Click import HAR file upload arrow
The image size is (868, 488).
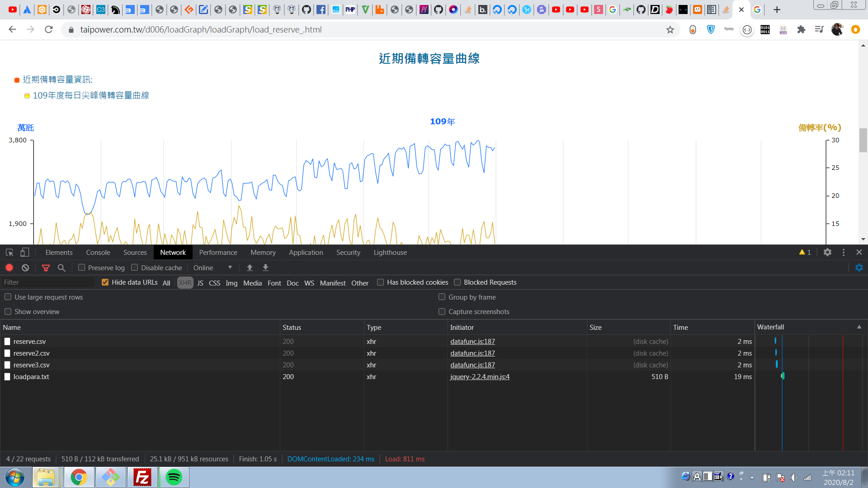[250, 267]
